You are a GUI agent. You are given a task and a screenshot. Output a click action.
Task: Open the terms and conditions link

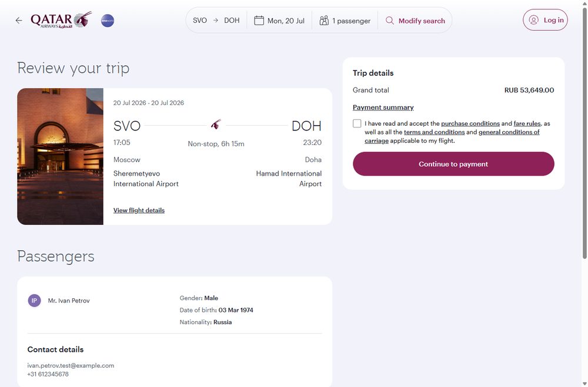click(435, 132)
